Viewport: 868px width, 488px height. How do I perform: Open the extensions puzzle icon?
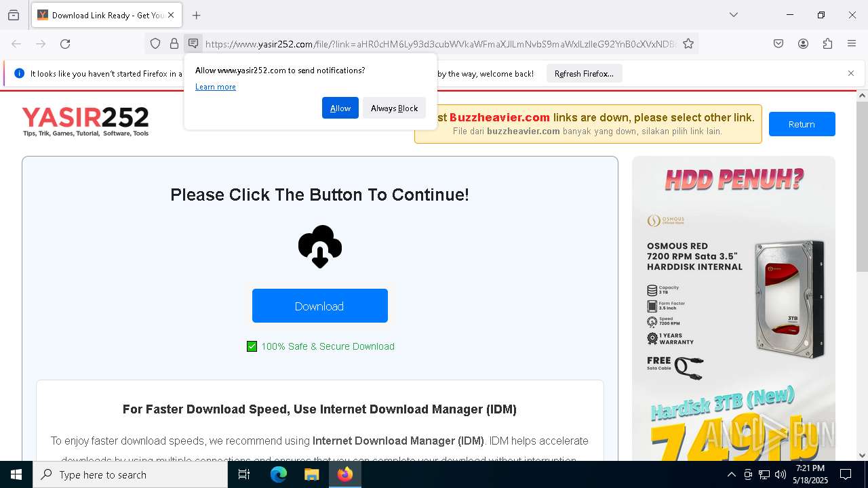[x=827, y=43]
